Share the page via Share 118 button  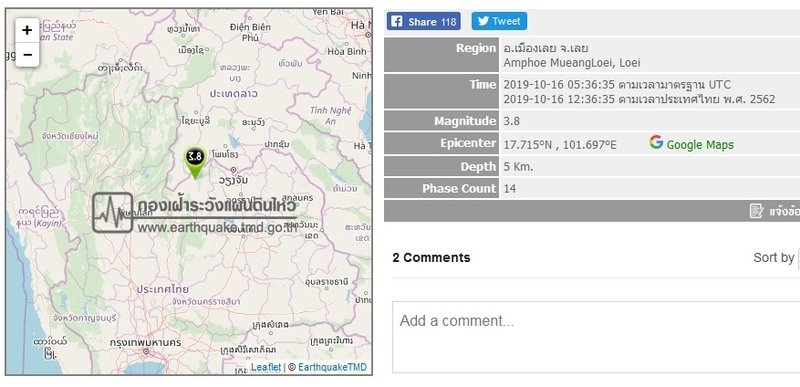[423, 21]
